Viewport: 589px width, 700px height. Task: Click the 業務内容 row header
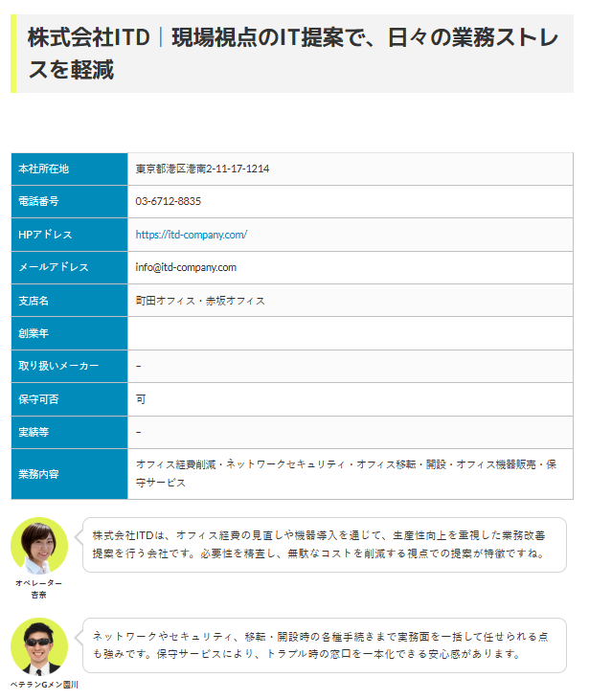[x=38, y=474]
